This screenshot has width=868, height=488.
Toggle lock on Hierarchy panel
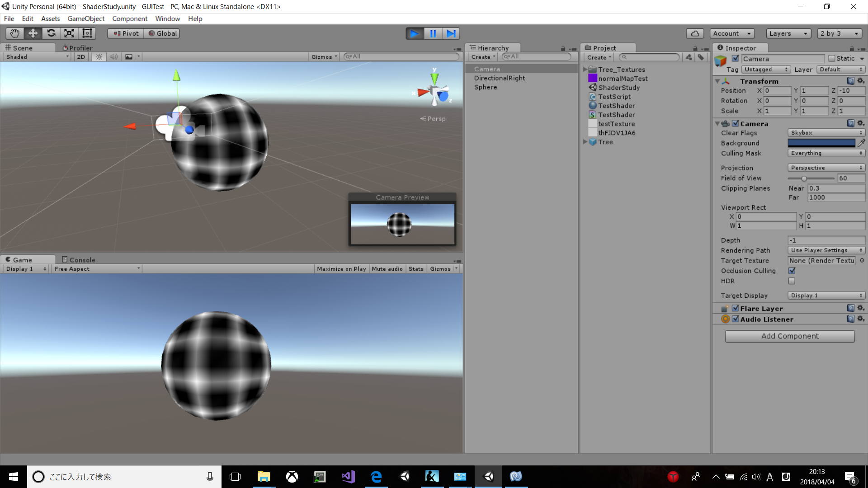coord(563,48)
